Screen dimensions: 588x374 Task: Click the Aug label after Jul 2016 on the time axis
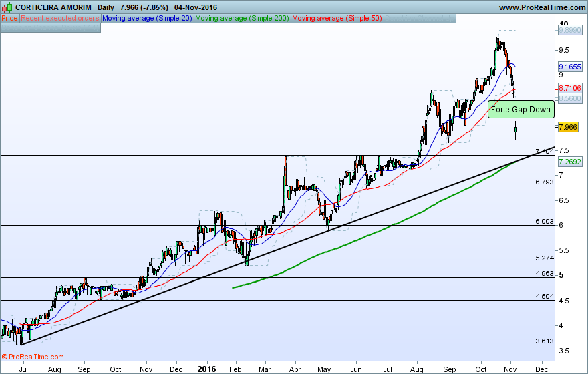(x=417, y=369)
